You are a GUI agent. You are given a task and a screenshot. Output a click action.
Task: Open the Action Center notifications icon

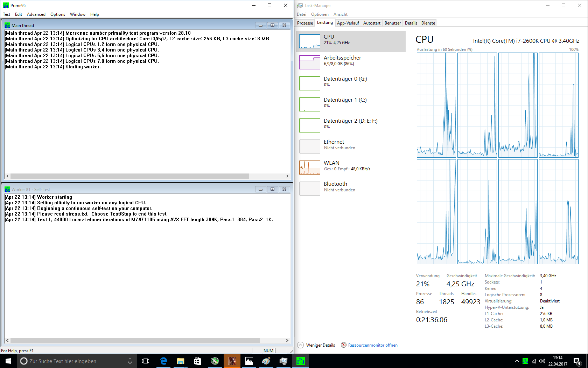pyautogui.click(x=577, y=361)
